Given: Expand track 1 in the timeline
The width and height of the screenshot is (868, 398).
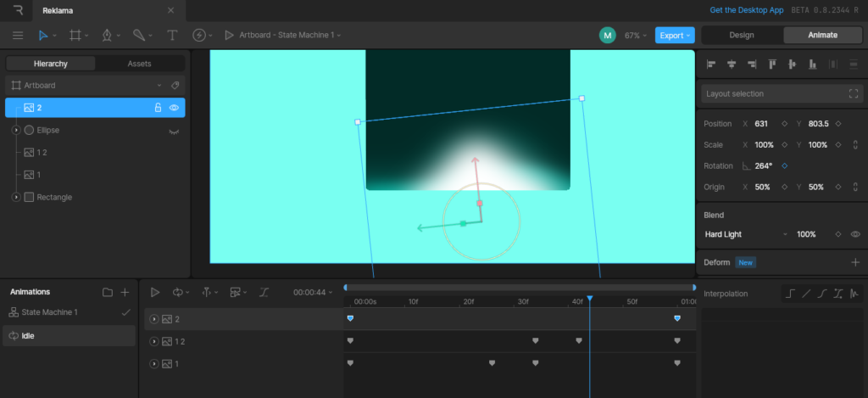Looking at the screenshot, I should tap(154, 364).
